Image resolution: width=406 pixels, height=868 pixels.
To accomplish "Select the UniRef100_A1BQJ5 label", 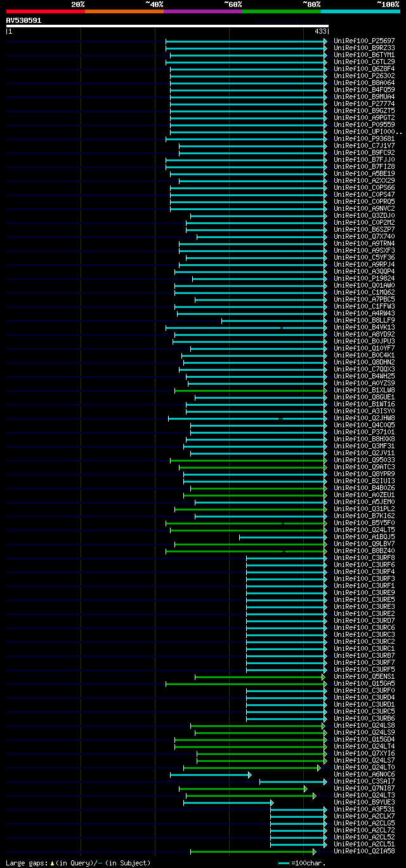I will [364, 537].
